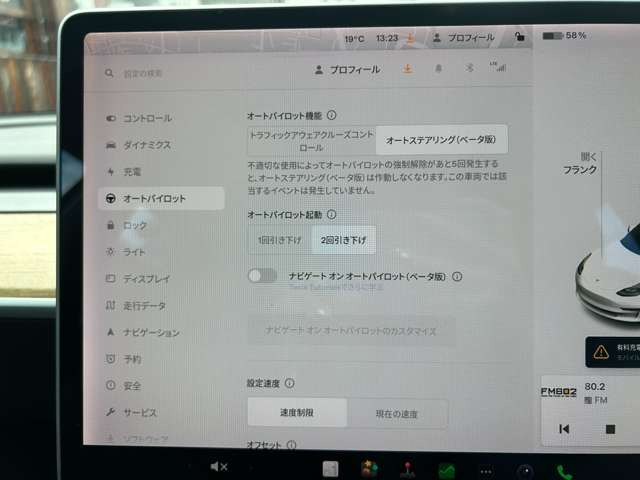Show info for オートパイロット機能 heading
The height and width of the screenshot is (480, 640).
(331, 115)
